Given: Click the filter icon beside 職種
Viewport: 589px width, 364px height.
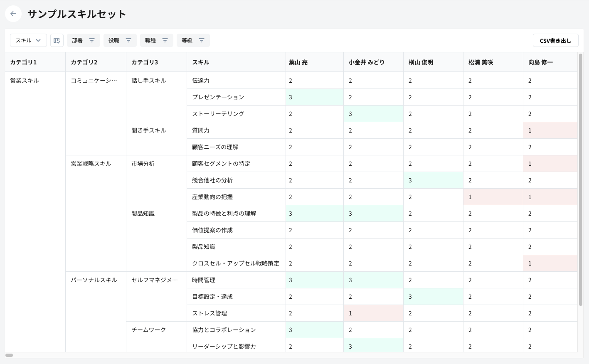Looking at the screenshot, I should 165,40.
